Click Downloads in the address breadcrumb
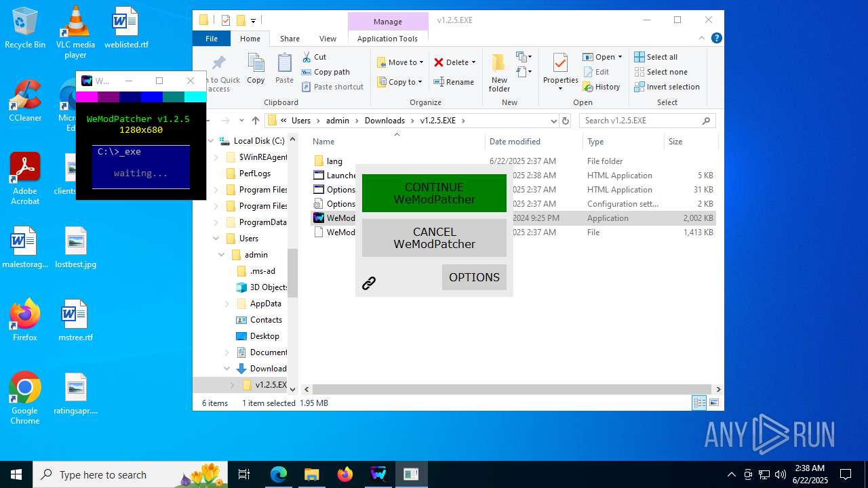868x488 pixels. [384, 121]
